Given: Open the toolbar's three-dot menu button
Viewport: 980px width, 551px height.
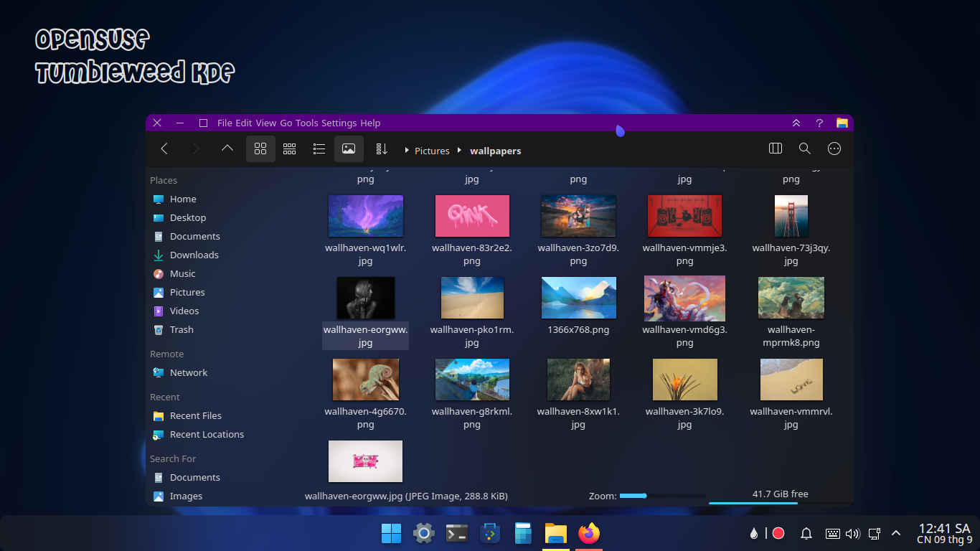Looking at the screenshot, I should (x=834, y=149).
